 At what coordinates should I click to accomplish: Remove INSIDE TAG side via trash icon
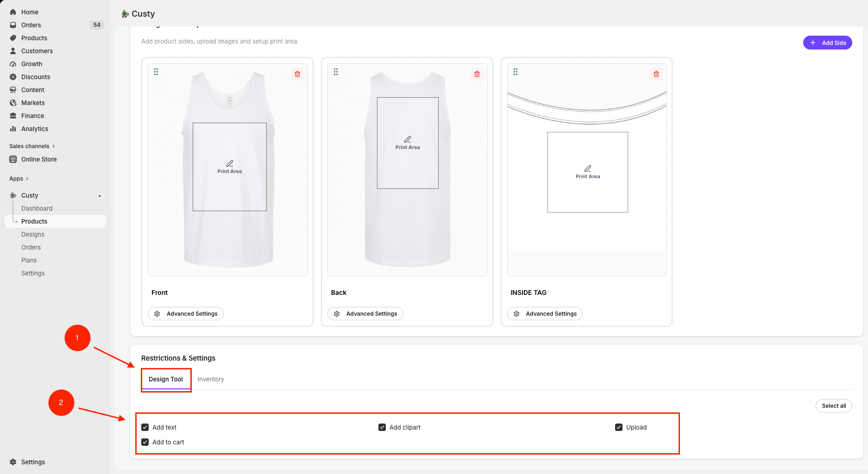pyautogui.click(x=656, y=74)
